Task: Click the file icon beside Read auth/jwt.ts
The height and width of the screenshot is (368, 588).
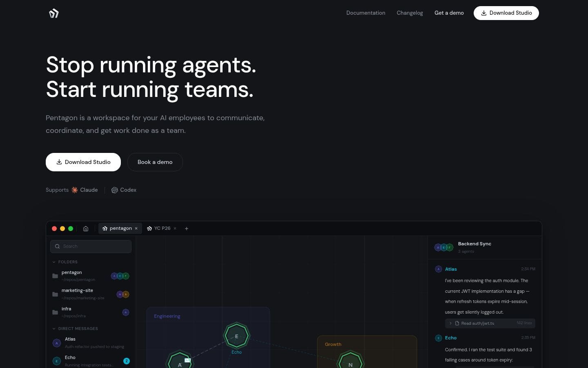Action: click(x=457, y=323)
